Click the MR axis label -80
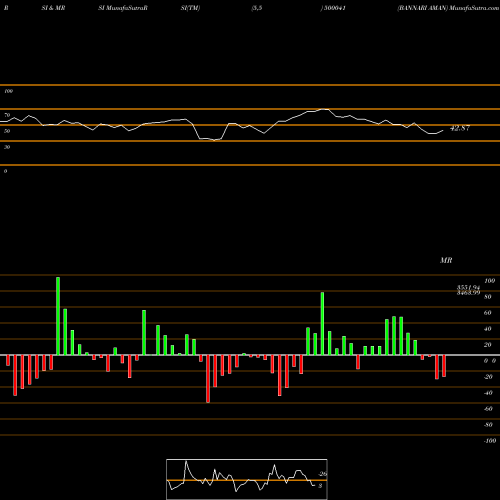Screen dimensions: 500x500 click(488, 425)
